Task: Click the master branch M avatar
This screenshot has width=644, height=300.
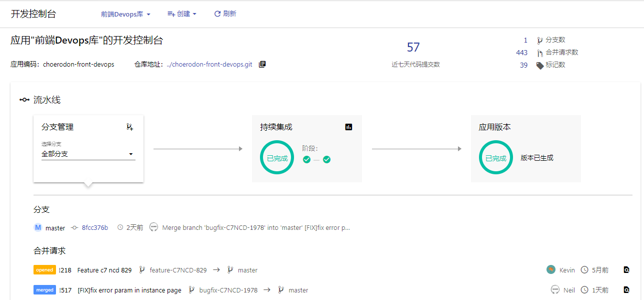Action: click(x=38, y=227)
